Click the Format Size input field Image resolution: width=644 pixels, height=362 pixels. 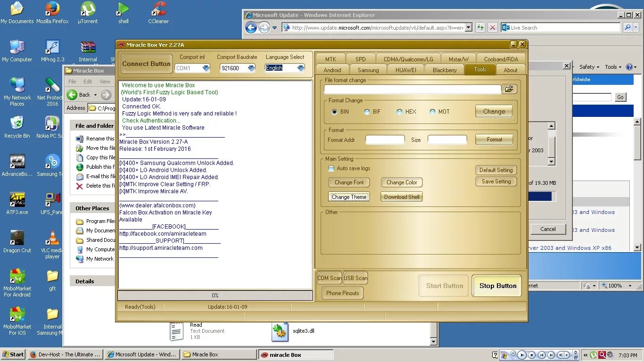point(447,140)
